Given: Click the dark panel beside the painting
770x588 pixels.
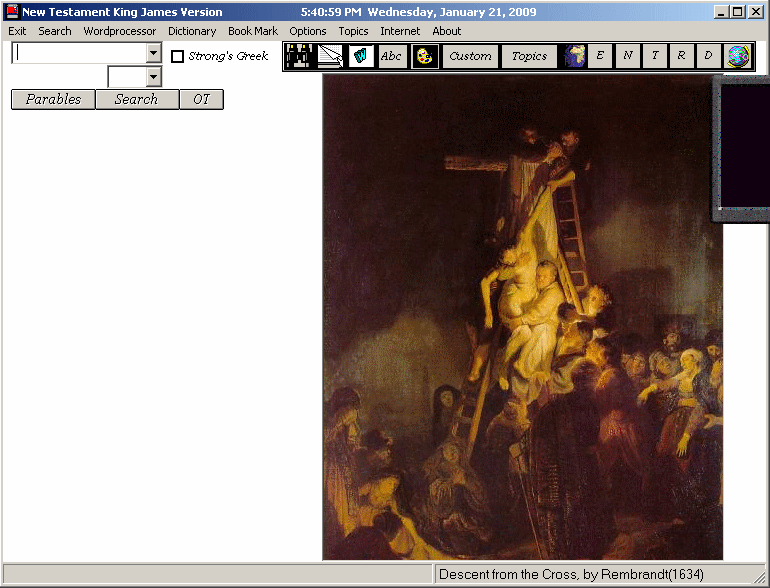Looking at the screenshot, I should pos(742,147).
